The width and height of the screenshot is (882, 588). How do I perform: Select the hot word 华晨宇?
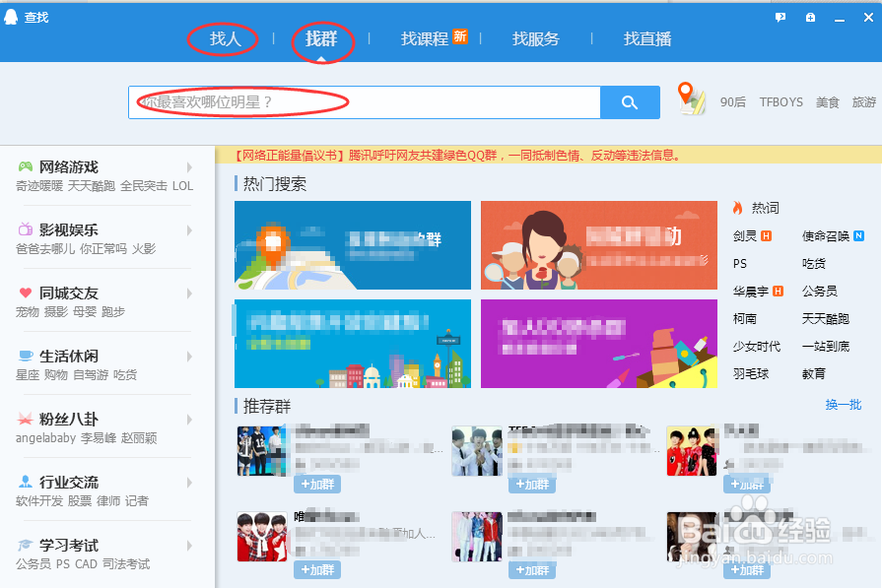click(x=750, y=292)
